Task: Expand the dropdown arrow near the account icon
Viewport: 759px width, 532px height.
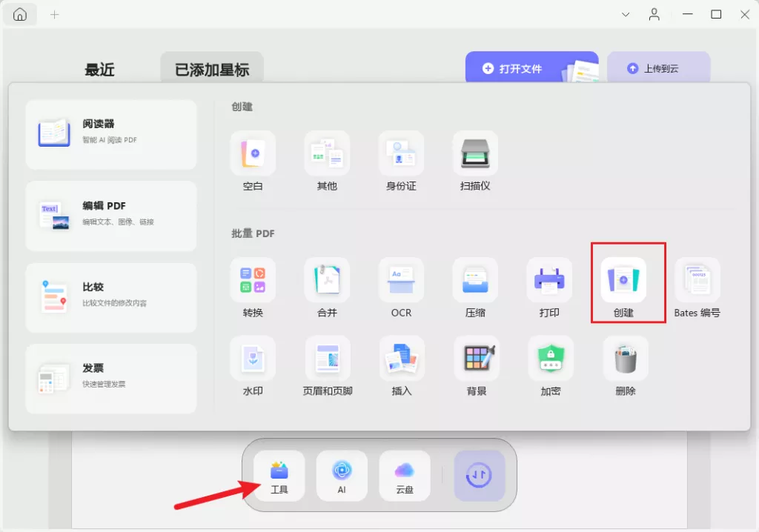Action: [x=625, y=14]
